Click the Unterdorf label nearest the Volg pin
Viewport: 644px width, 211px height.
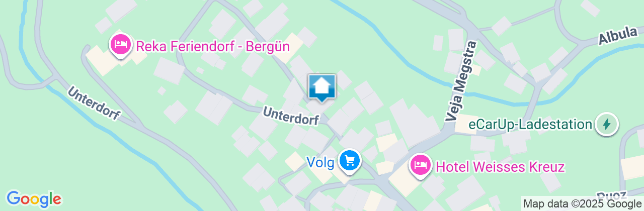(x=291, y=116)
